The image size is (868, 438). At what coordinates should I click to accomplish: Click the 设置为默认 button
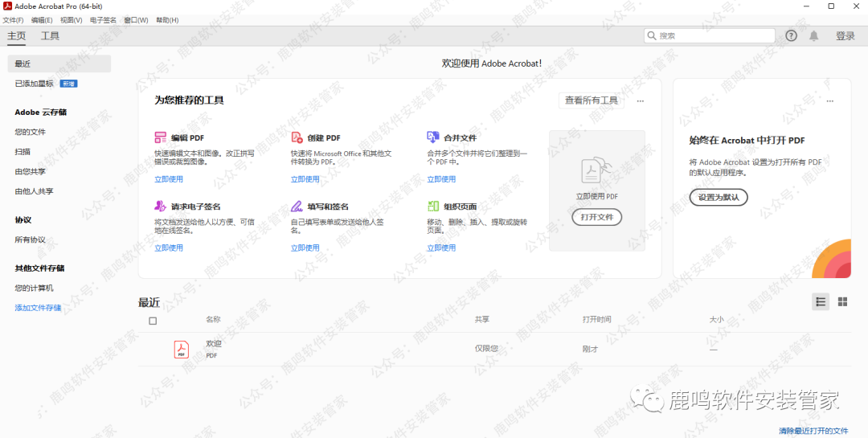(x=719, y=197)
